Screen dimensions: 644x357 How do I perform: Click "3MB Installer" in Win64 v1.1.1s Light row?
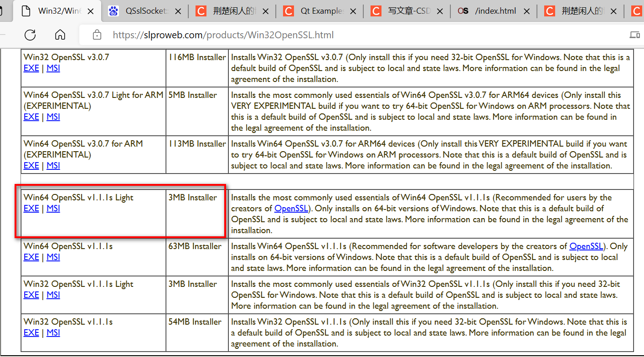[x=192, y=198]
